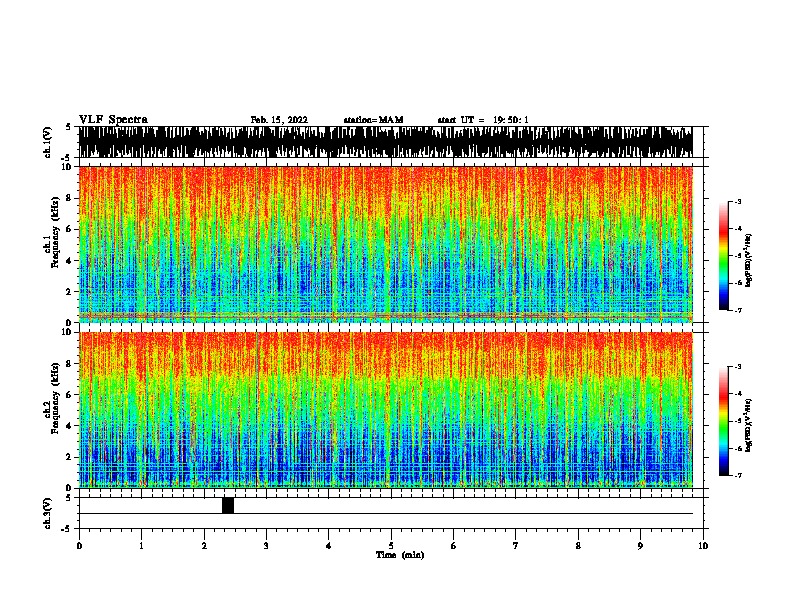This screenshot has width=792, height=612.
Task: Click the ch.1 colorbar tick "-3"
Action: click(x=737, y=202)
